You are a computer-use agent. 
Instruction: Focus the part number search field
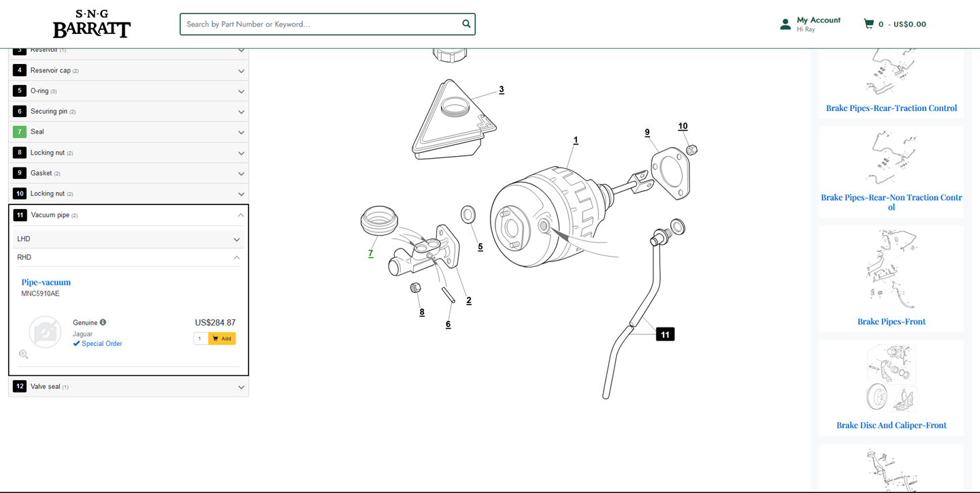tap(320, 24)
